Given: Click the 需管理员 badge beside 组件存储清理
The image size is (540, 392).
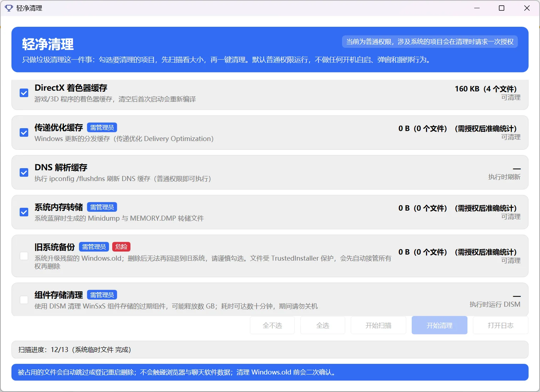Looking at the screenshot, I should 102,295.
